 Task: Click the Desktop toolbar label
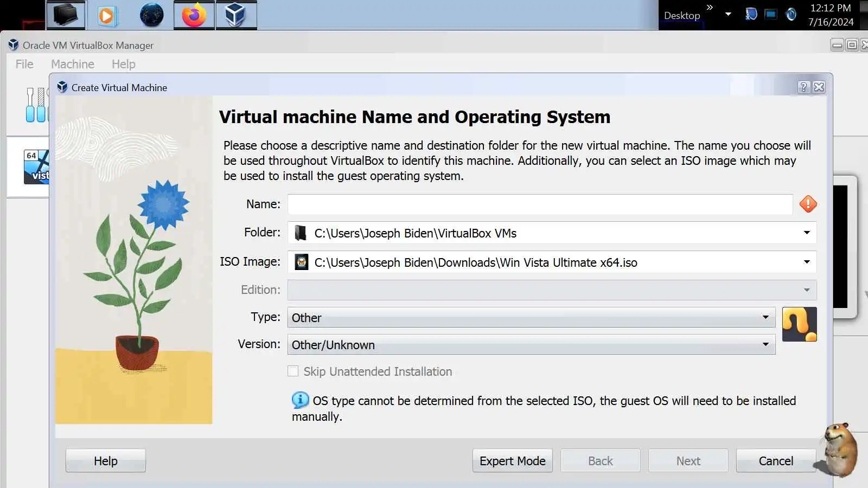[682, 16]
